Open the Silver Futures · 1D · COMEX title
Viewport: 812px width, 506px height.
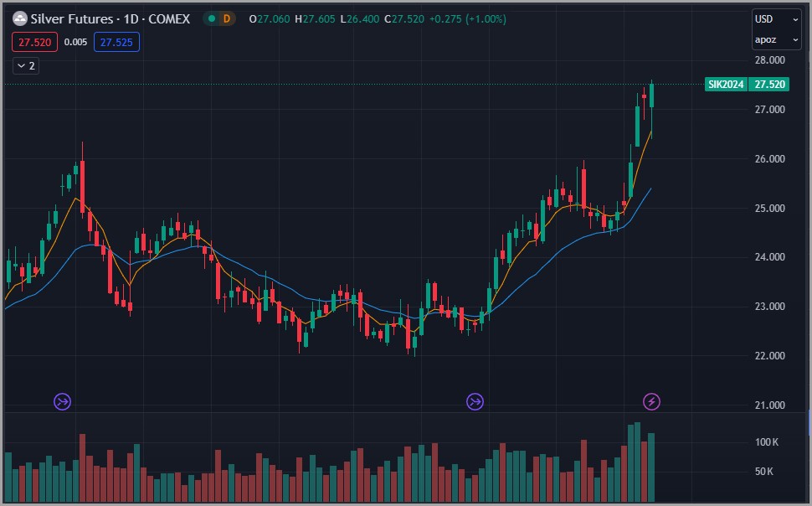(x=110, y=19)
